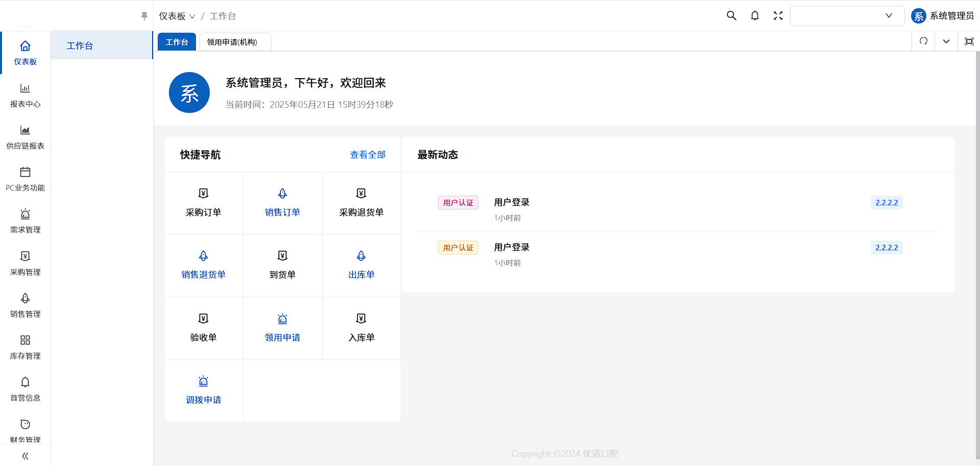Open the search magnifier icon
This screenshot has width=980, height=466.
731,16
